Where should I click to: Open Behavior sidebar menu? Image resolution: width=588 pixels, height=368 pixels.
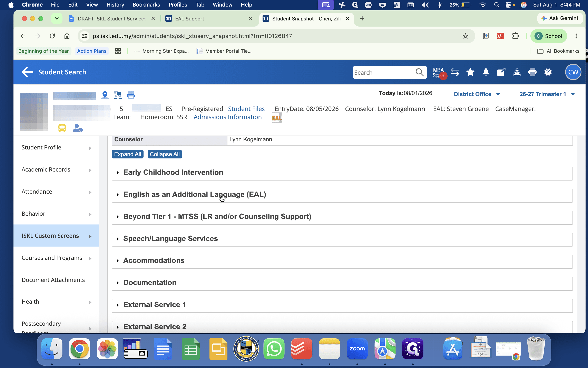(56, 214)
